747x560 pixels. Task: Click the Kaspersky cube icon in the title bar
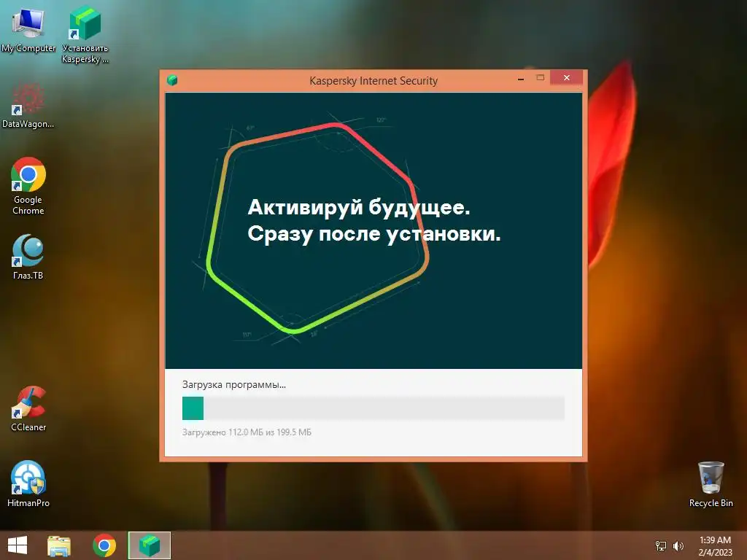172,80
